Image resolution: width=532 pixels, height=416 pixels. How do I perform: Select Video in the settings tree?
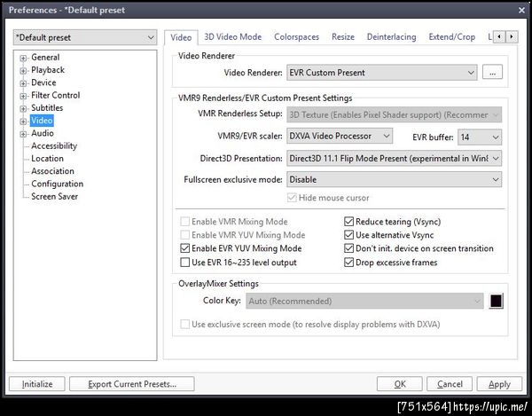[42, 121]
